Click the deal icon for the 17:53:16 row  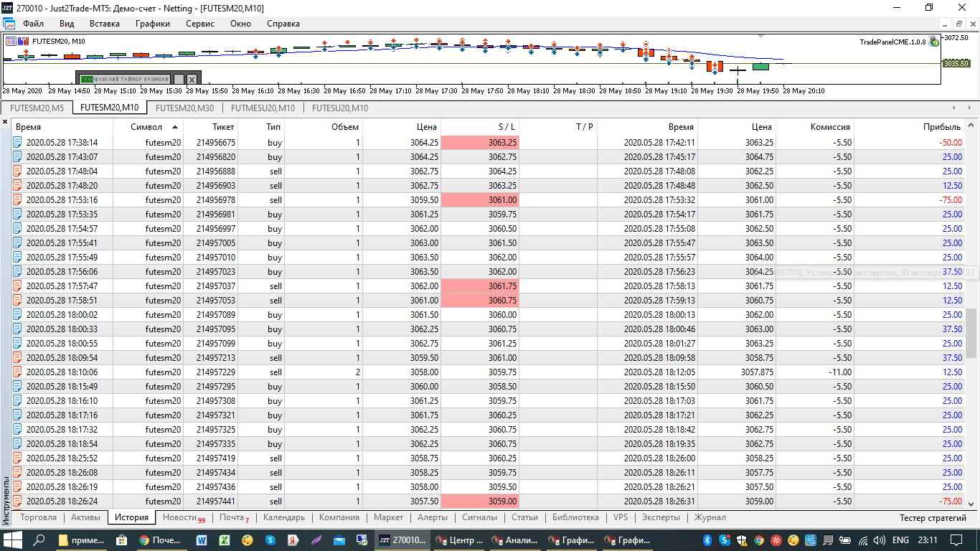point(19,200)
